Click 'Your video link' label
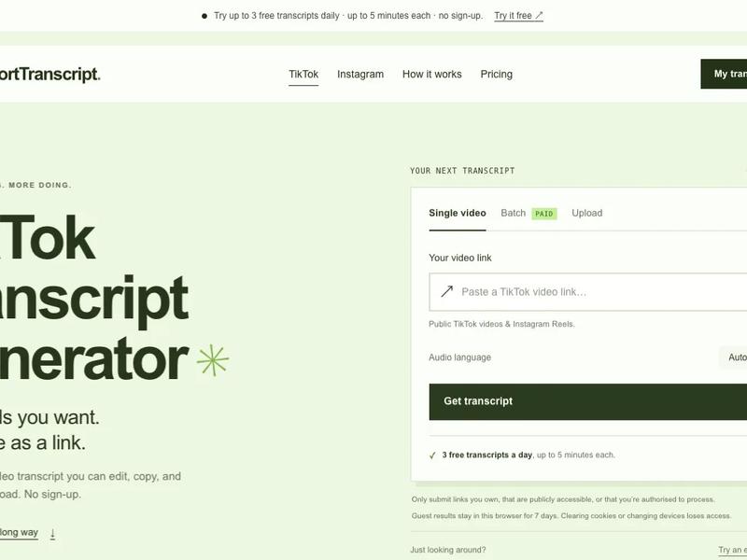The image size is (747, 560). (460, 259)
